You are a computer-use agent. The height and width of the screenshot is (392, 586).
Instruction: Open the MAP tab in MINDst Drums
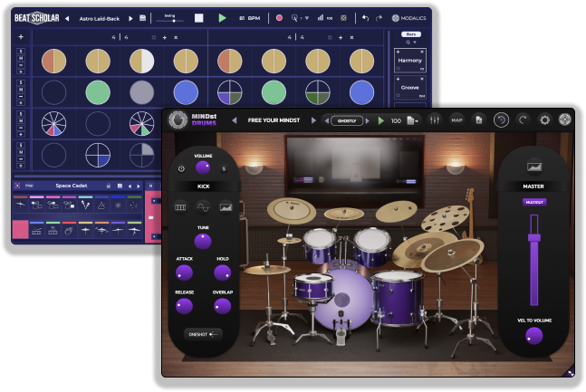456,120
